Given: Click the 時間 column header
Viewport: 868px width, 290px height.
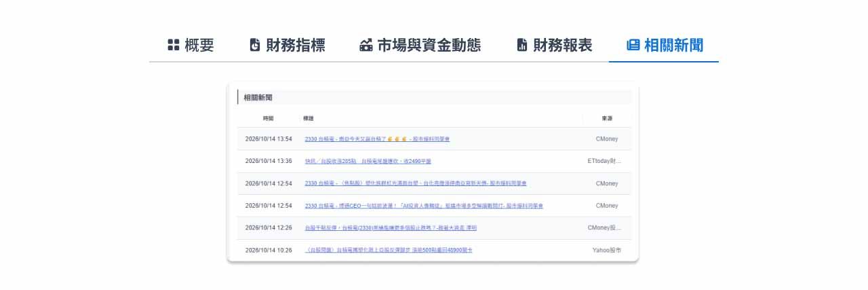Looking at the screenshot, I should [269, 118].
